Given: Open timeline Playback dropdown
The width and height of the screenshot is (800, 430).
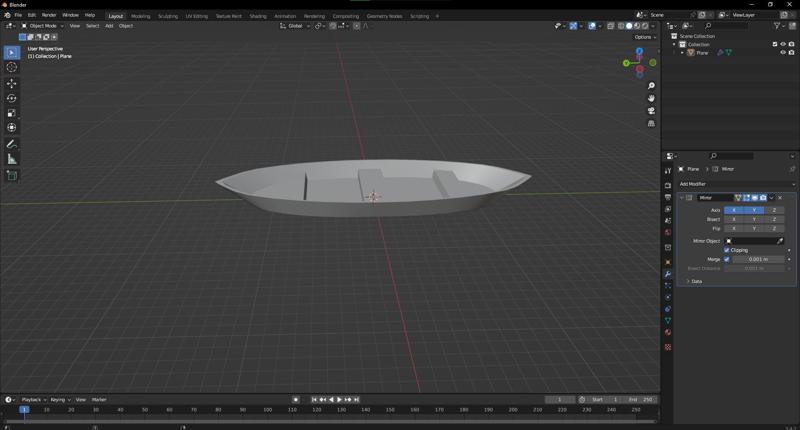Looking at the screenshot, I should coord(33,399).
